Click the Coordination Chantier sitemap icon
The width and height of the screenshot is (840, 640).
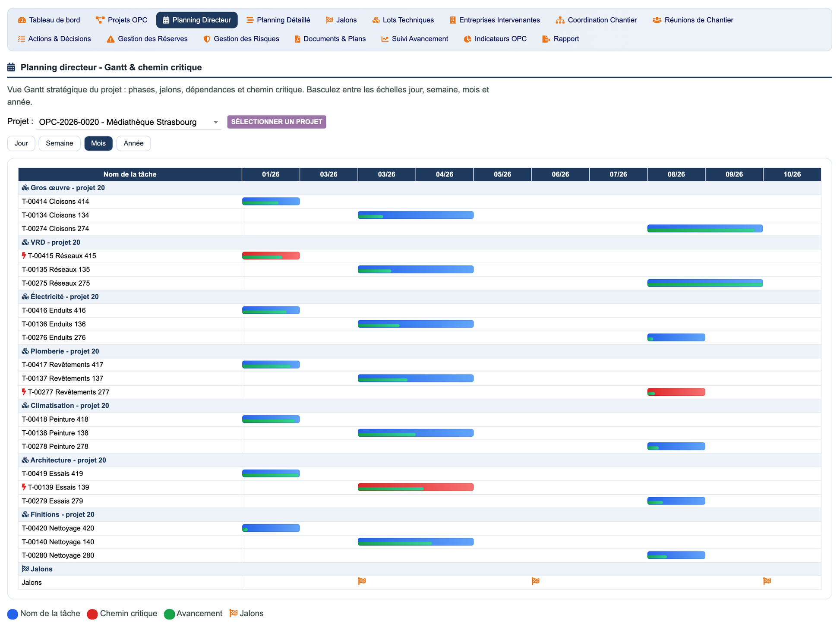tap(560, 20)
